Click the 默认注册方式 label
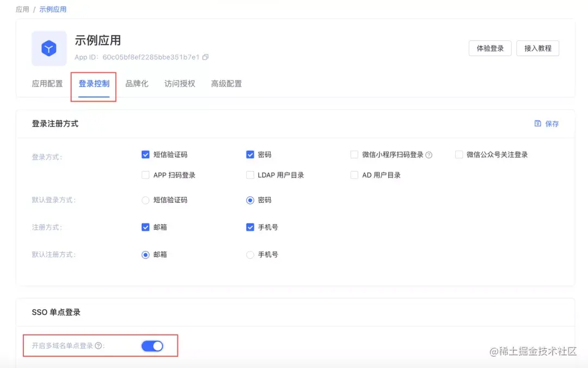 coord(53,255)
